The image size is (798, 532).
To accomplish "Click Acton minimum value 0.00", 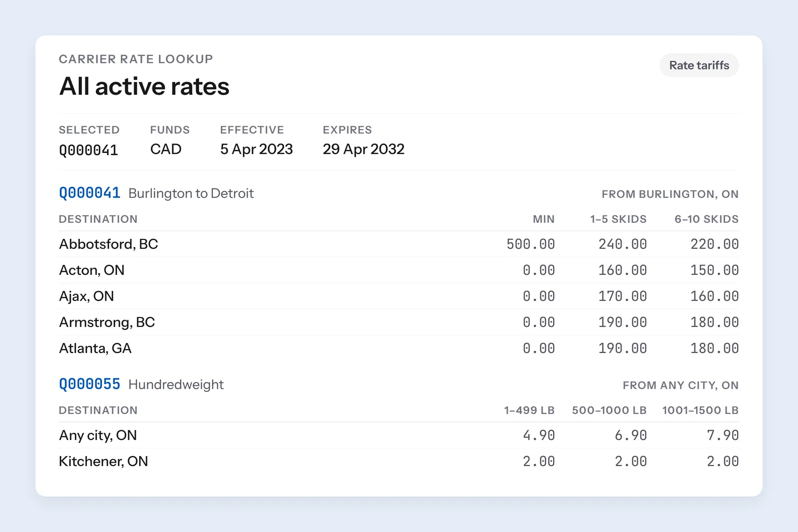I will [x=539, y=270].
